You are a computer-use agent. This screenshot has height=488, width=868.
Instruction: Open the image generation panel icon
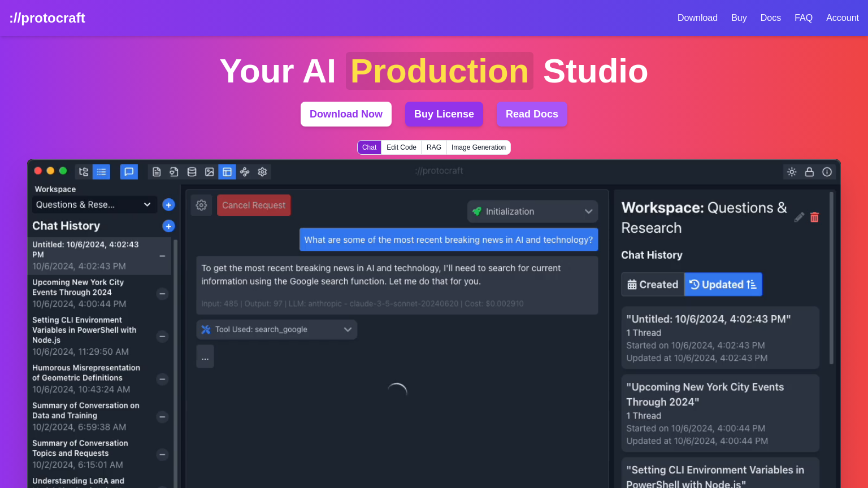(210, 172)
